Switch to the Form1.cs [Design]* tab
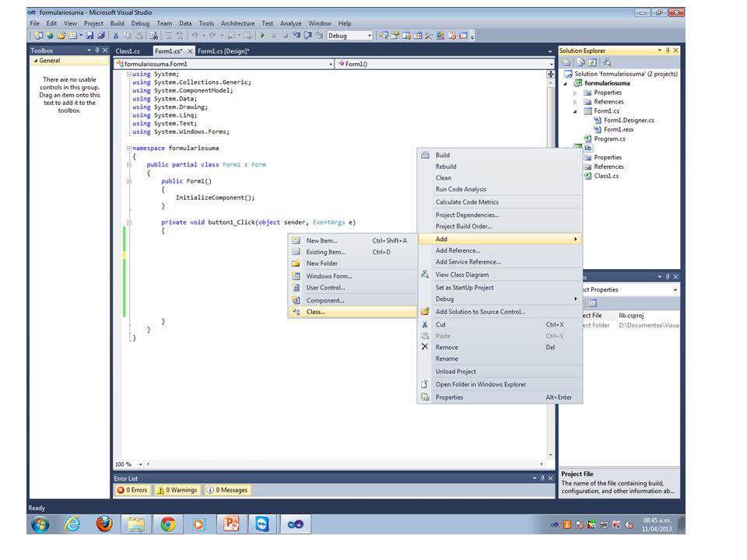Viewport: 747px width, 560px height. tap(223, 51)
